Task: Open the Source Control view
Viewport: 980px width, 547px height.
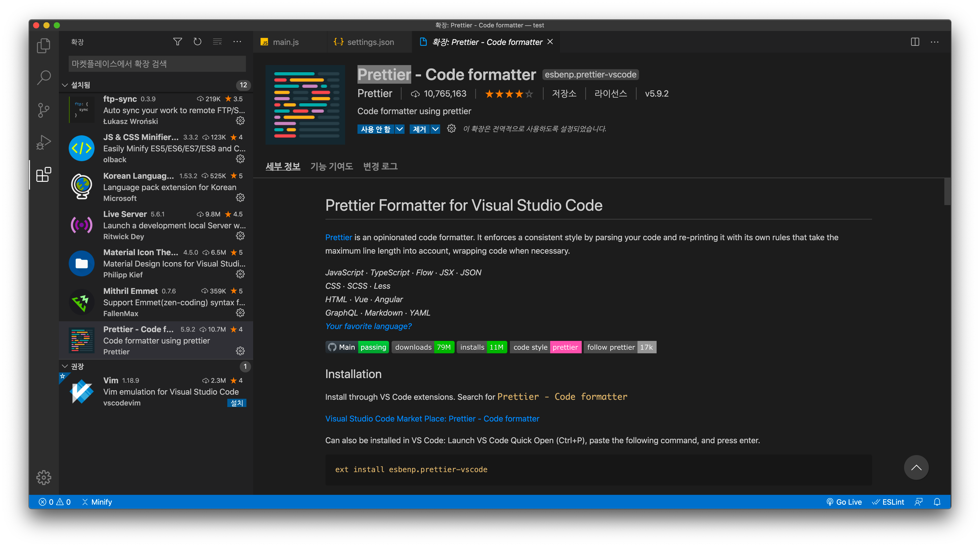Action: [43, 110]
